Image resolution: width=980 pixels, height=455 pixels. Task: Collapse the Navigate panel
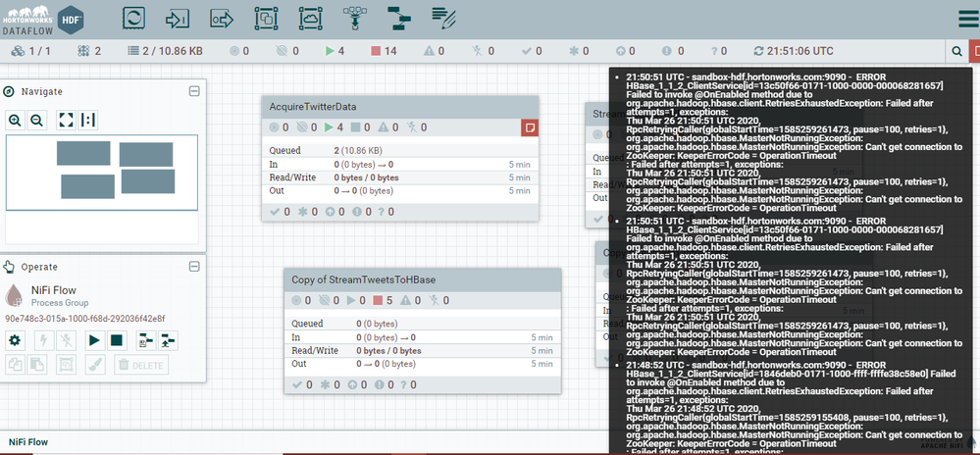click(194, 91)
